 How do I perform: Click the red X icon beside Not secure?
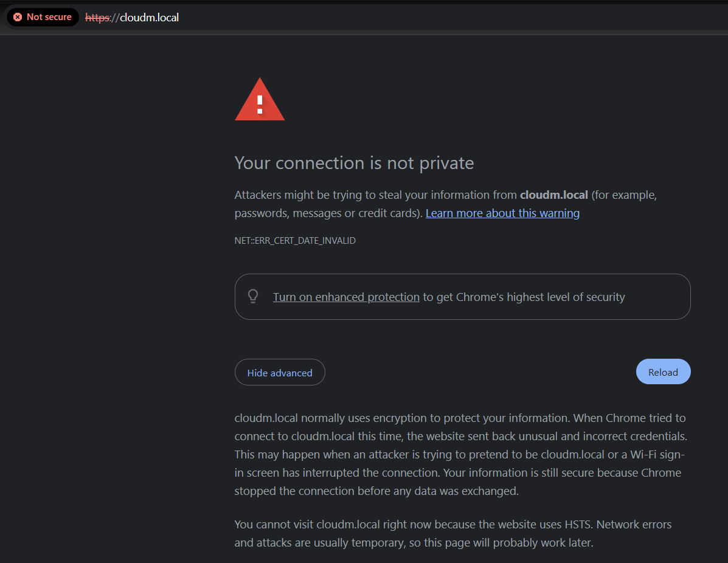[18, 17]
